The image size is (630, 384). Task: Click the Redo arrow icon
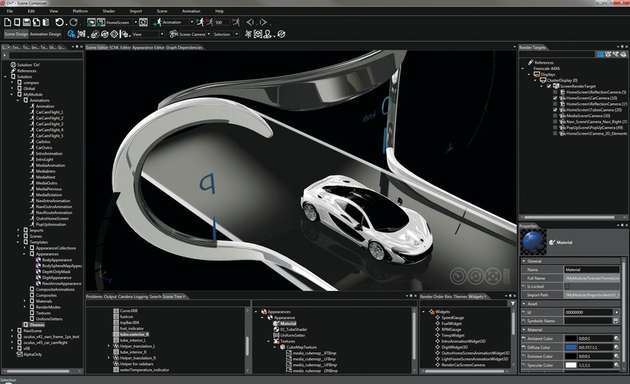pos(73,22)
